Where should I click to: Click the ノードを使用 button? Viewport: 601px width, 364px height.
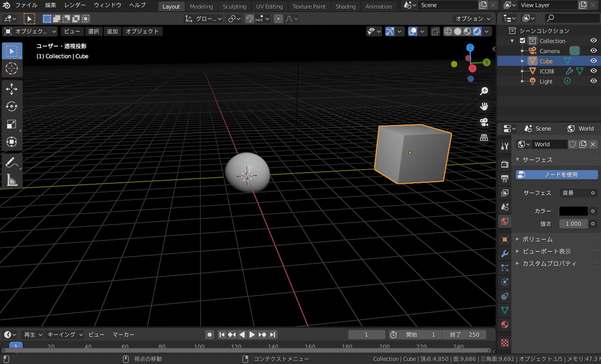click(x=557, y=175)
